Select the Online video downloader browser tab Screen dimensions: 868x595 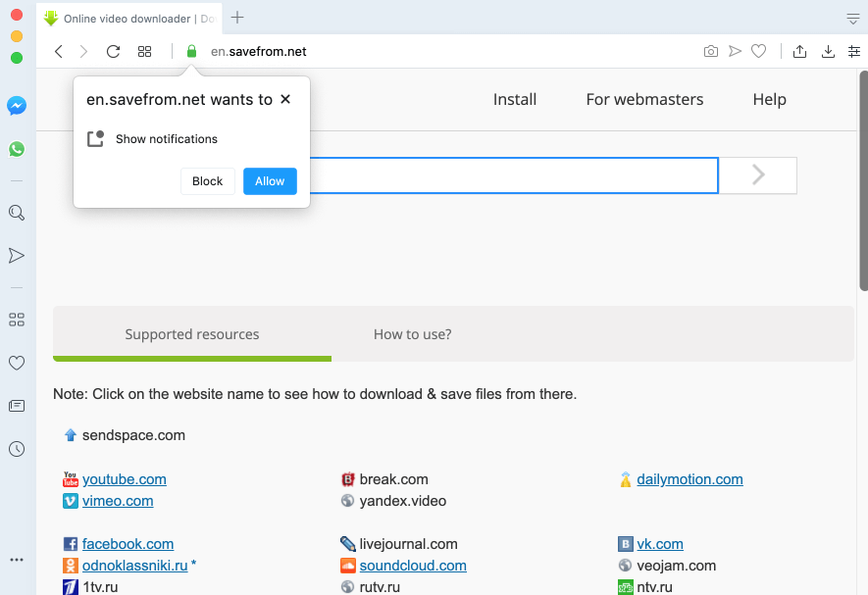[x=129, y=19]
